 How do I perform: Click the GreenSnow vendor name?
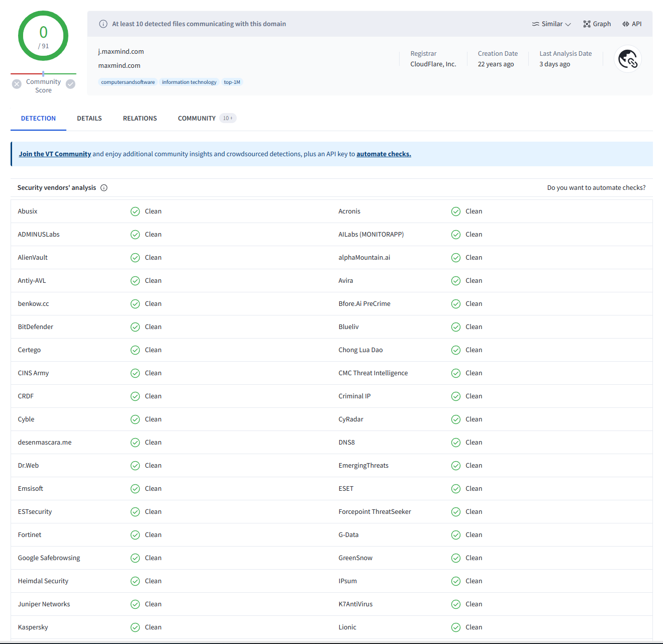[x=355, y=558]
